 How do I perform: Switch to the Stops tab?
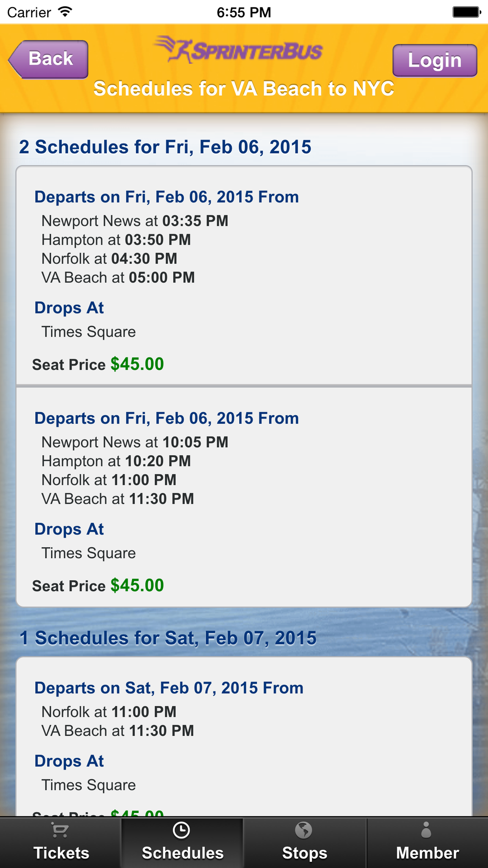click(304, 843)
